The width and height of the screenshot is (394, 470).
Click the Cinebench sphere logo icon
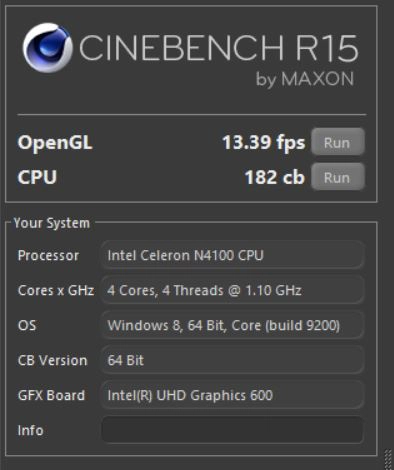tap(47, 48)
